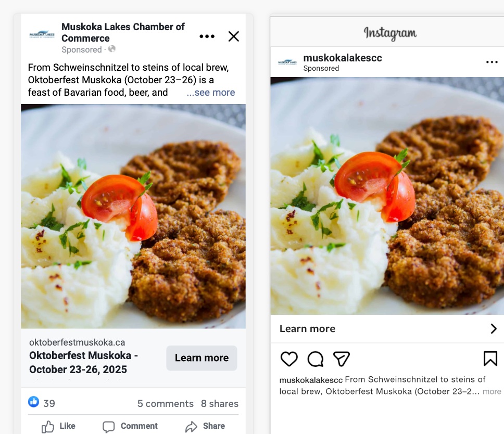Click the Facebook ad schnitzel image

click(133, 216)
